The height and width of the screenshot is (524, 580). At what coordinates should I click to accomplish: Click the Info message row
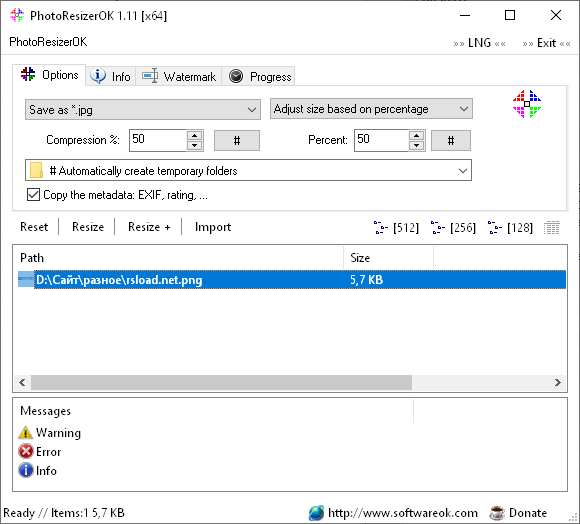pyautogui.click(x=38, y=470)
